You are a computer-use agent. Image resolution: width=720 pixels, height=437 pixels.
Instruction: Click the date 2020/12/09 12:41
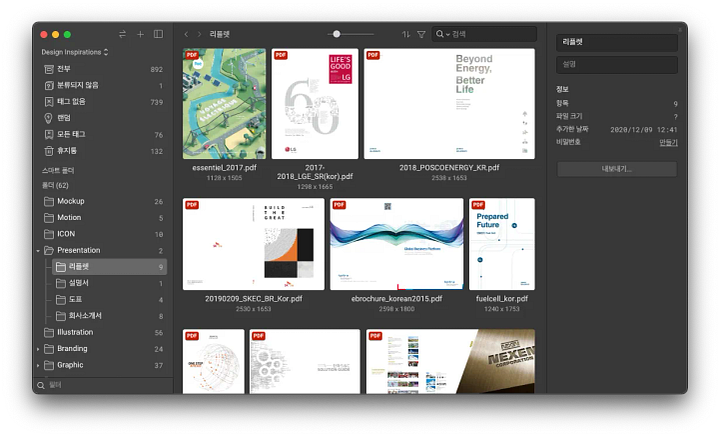(x=644, y=130)
